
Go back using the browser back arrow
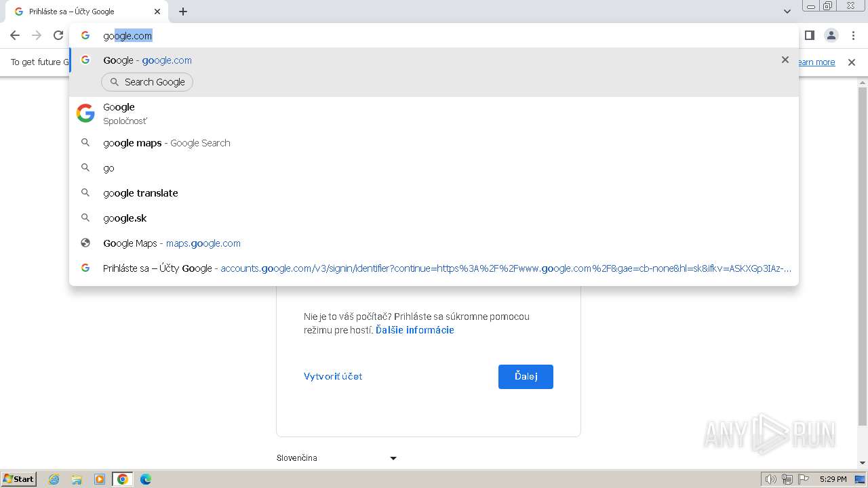pyautogui.click(x=15, y=35)
